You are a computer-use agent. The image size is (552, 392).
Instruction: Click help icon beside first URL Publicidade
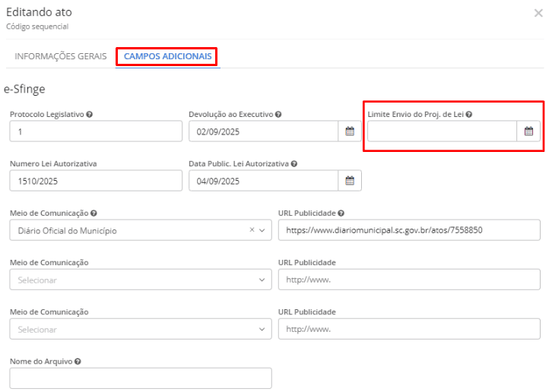tap(341, 213)
